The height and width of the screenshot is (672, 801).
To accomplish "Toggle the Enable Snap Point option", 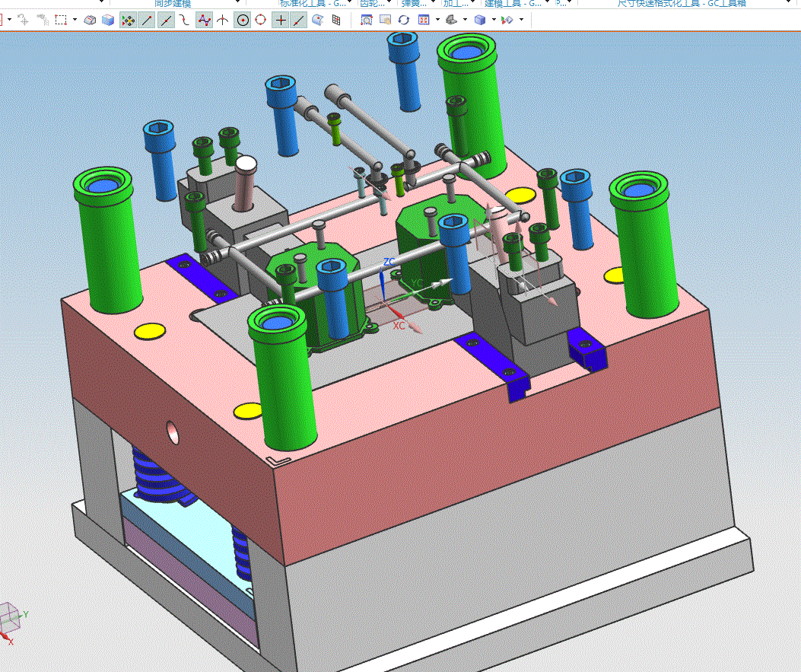I will pos(128,21).
